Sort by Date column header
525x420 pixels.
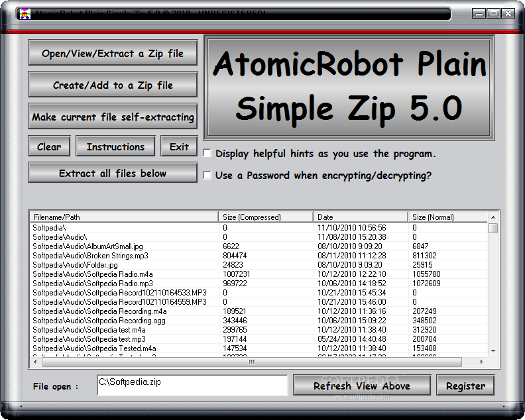(361, 217)
